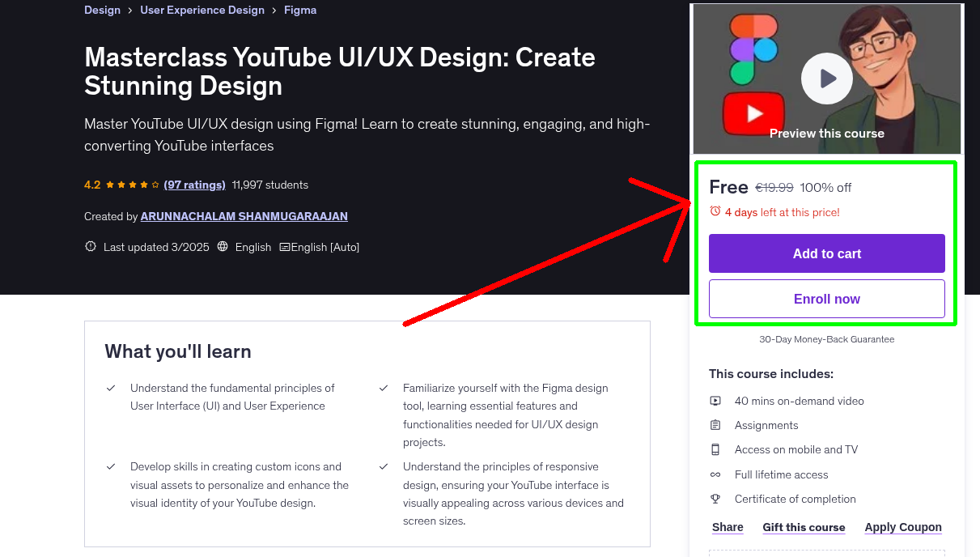This screenshot has height=557, width=980.
Task: Open the Figma breadcrumb
Action: [x=299, y=10]
